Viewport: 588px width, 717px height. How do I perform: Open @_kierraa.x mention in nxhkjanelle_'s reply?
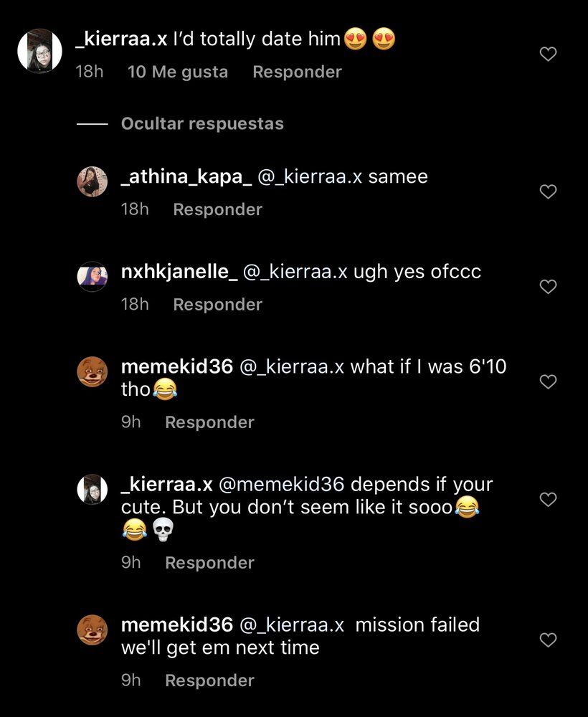click(x=295, y=272)
